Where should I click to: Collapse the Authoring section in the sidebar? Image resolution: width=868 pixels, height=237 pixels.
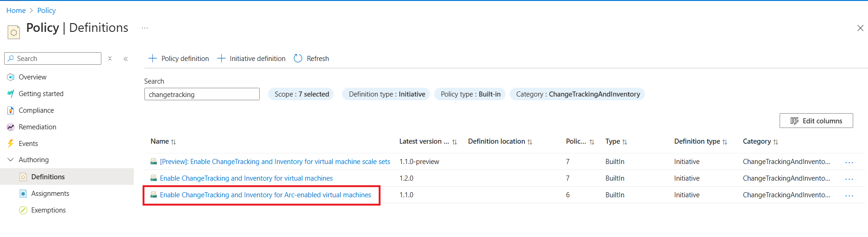(x=11, y=160)
